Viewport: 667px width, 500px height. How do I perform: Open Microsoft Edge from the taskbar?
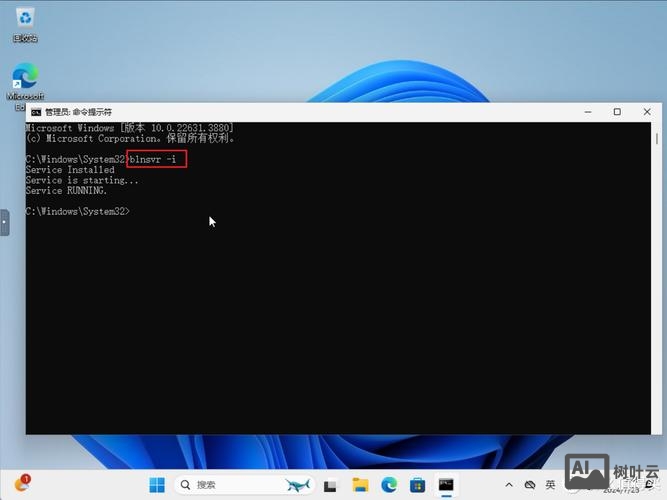click(389, 485)
